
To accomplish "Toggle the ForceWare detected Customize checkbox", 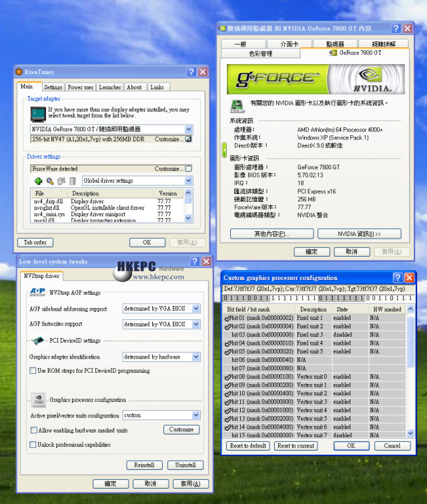I will click(x=189, y=169).
